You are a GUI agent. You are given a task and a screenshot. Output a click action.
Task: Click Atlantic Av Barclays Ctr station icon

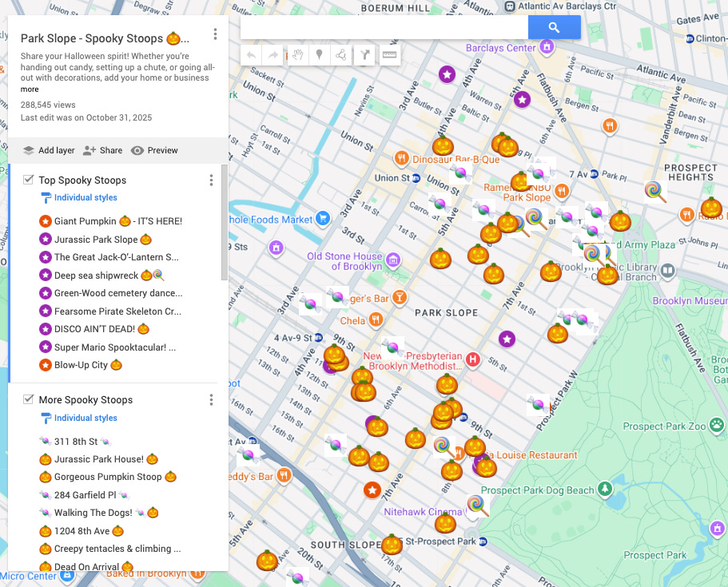[x=510, y=6]
